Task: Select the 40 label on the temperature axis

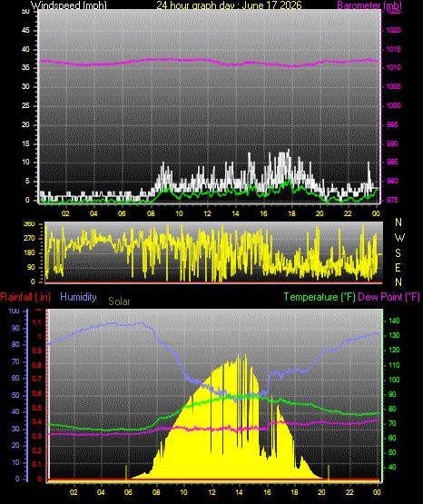Action: (x=392, y=467)
